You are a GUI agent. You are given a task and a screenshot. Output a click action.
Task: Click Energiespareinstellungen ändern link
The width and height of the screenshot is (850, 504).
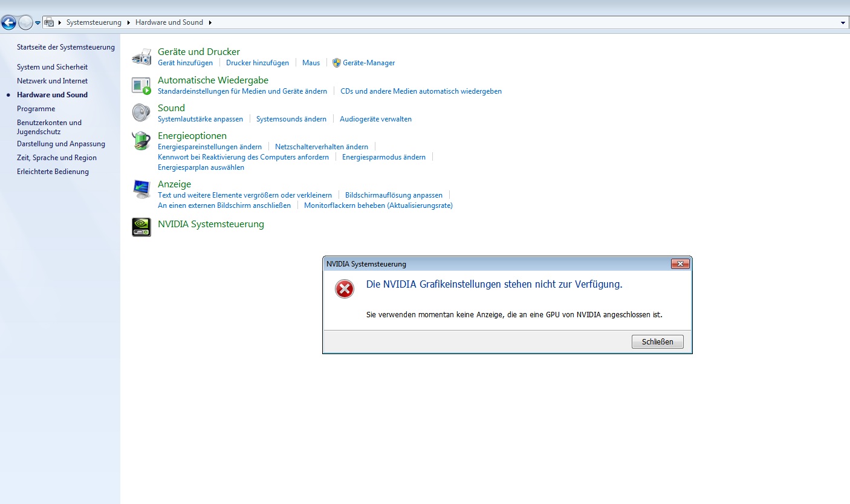pos(210,147)
